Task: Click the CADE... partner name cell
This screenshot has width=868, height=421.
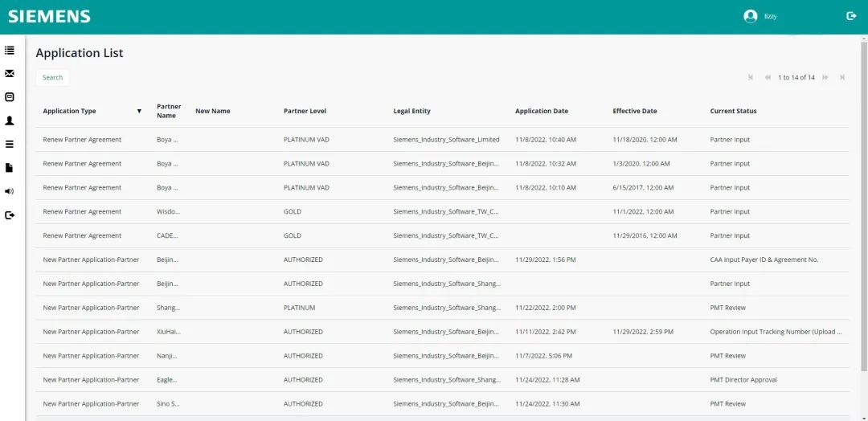Action: 167,235
